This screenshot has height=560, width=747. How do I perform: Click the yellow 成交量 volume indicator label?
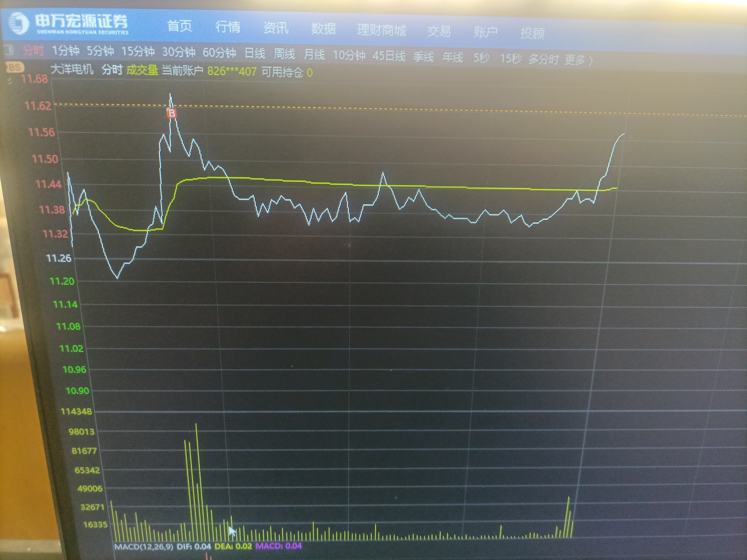pyautogui.click(x=142, y=70)
